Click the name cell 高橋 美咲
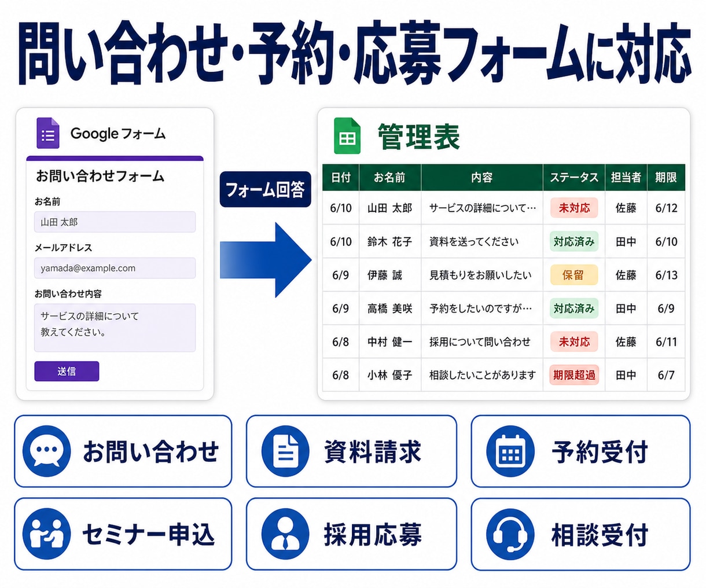Screen dimensions: 706x588 (x=389, y=308)
